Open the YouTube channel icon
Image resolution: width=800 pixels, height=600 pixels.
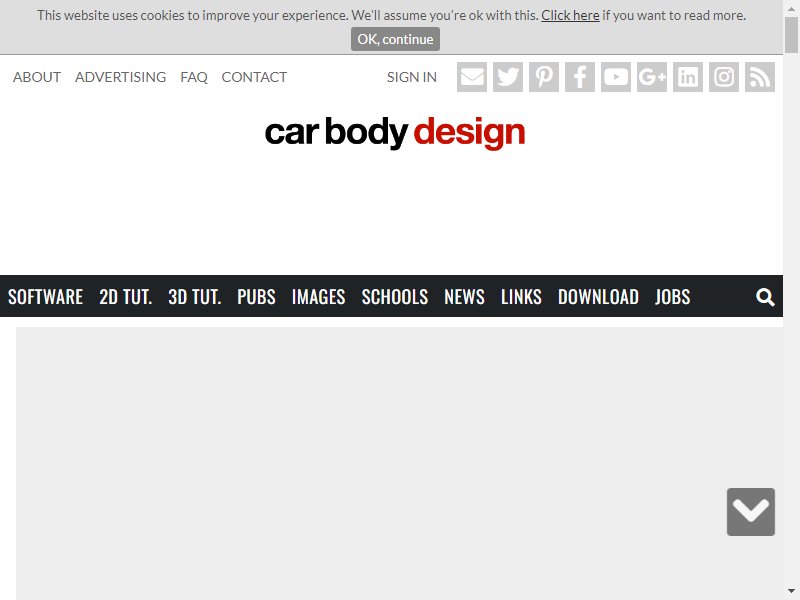coord(616,77)
